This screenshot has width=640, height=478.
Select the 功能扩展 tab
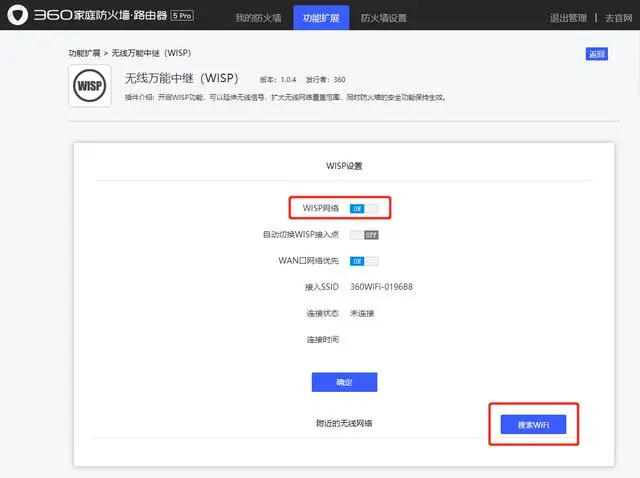pos(320,18)
